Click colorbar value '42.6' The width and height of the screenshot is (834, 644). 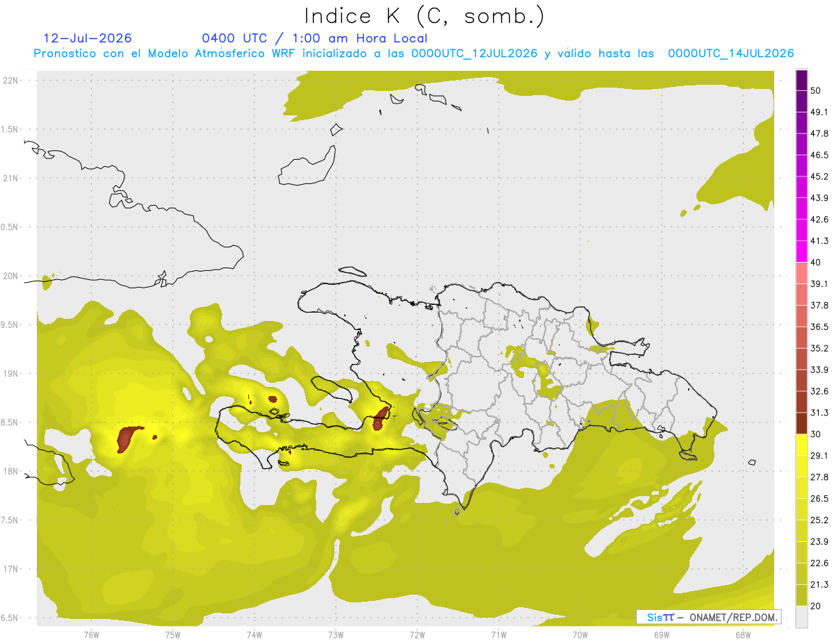(819, 220)
